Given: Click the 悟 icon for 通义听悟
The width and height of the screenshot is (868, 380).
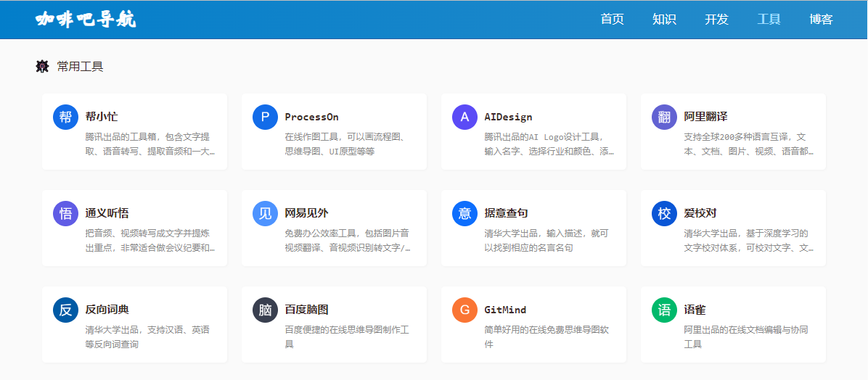Looking at the screenshot, I should (65, 213).
